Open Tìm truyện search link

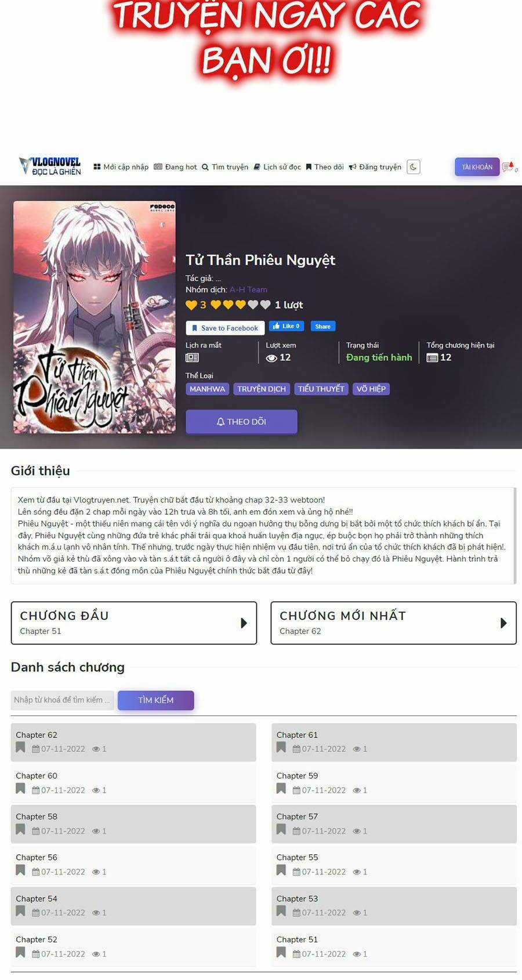225,167
